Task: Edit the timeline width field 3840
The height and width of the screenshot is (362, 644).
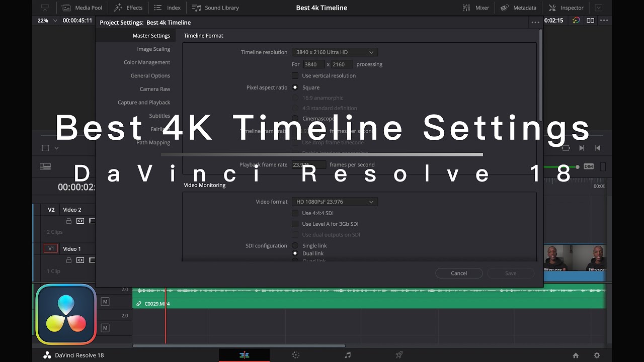Action: (x=314, y=64)
